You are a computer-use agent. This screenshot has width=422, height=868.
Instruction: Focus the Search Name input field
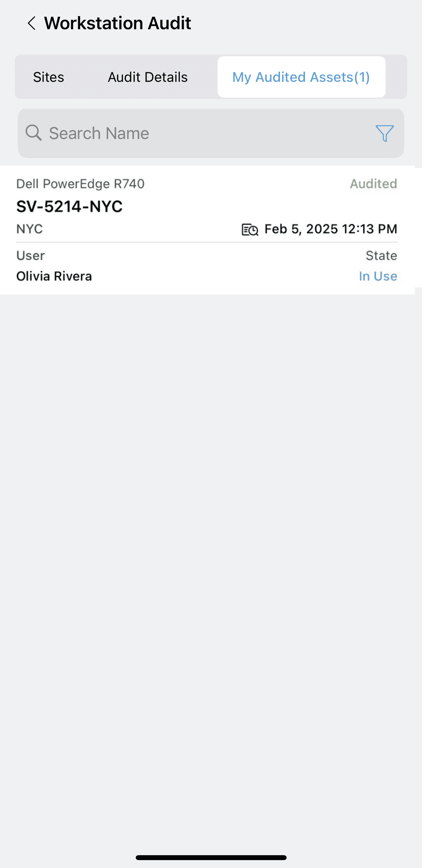(202, 133)
